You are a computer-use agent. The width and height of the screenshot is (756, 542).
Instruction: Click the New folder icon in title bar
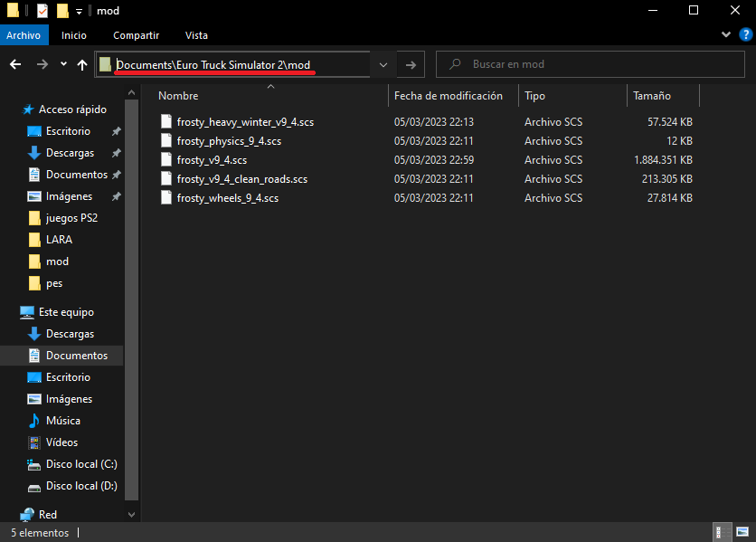pyautogui.click(x=62, y=11)
